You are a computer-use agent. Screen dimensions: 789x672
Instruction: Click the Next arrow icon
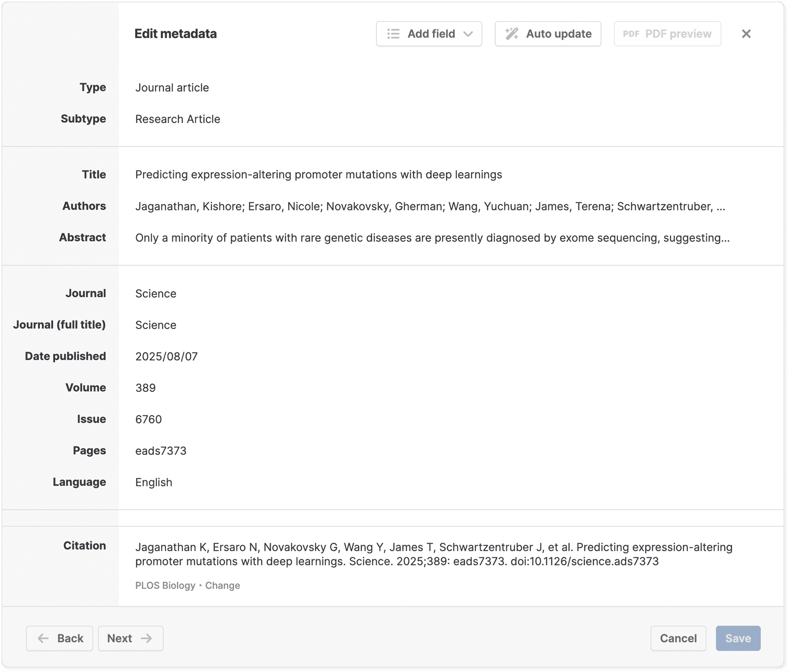click(x=147, y=638)
